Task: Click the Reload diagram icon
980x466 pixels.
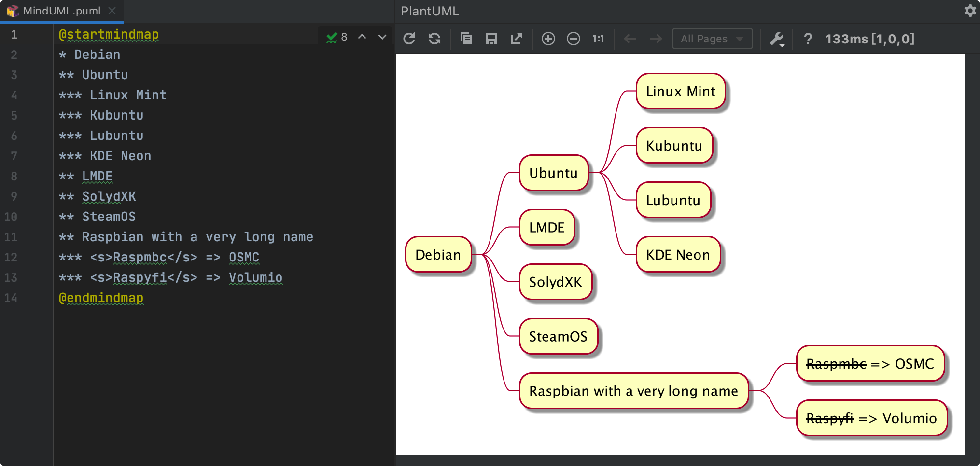Action: tap(409, 39)
